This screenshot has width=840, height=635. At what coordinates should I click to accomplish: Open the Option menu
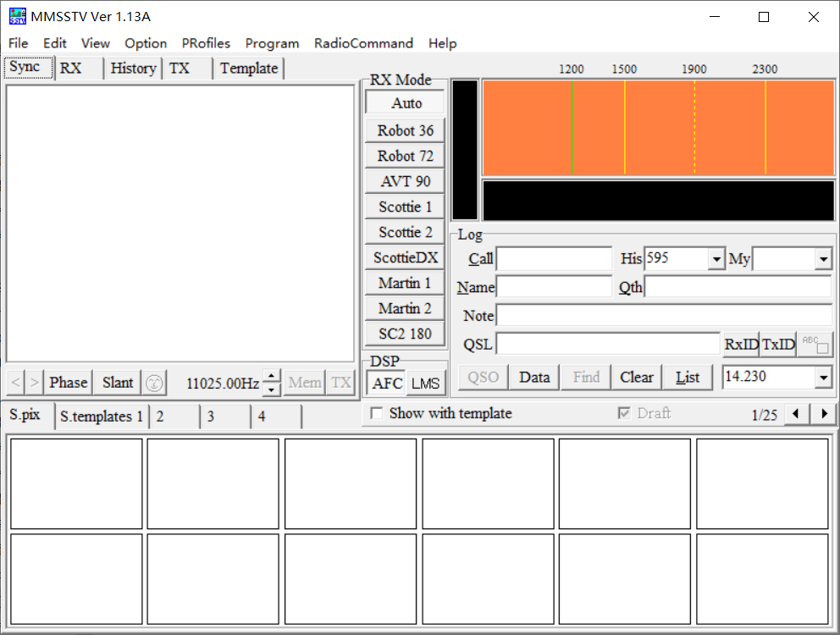point(146,43)
